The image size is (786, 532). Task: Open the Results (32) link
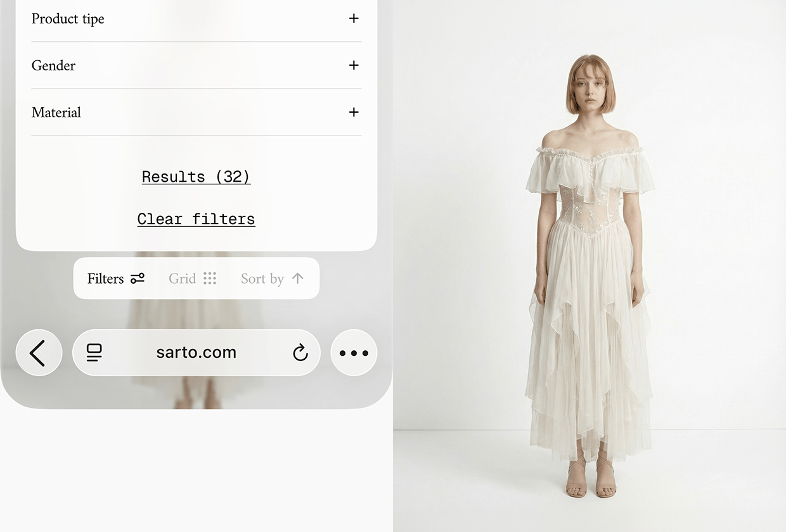(x=196, y=177)
